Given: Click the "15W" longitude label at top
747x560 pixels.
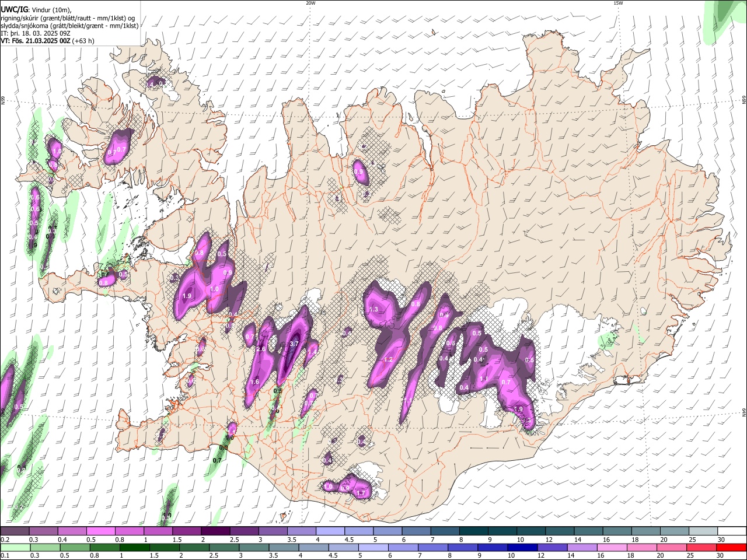Looking at the screenshot, I should pos(618,3).
